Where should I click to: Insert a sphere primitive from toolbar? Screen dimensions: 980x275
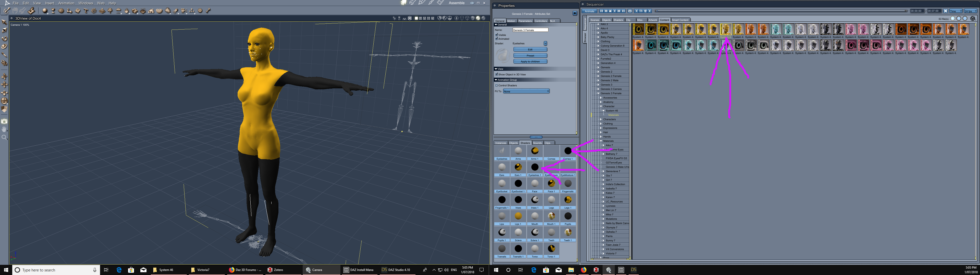tap(44, 11)
